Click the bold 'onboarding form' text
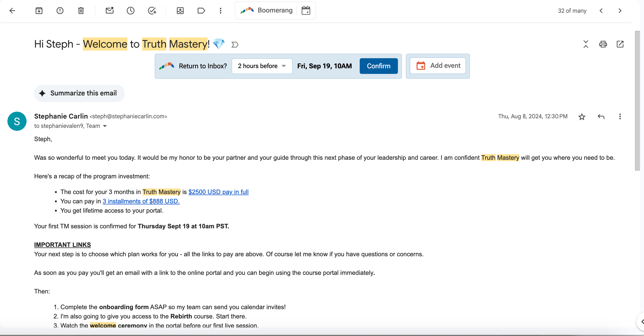Viewport: 644px width, 336px height. [x=124, y=307]
